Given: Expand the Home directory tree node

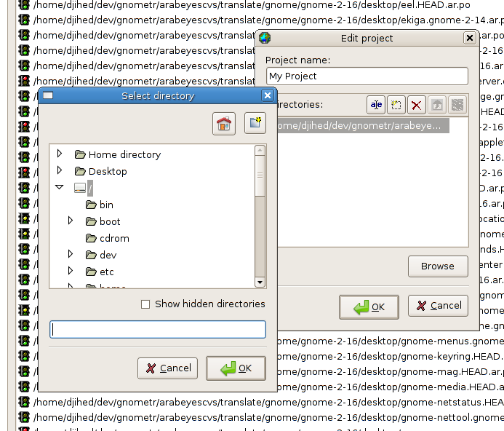Looking at the screenshot, I should click(60, 154).
